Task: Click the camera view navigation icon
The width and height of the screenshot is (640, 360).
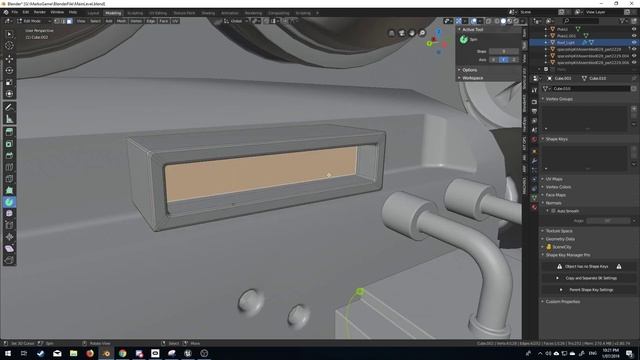Action: [402, 33]
